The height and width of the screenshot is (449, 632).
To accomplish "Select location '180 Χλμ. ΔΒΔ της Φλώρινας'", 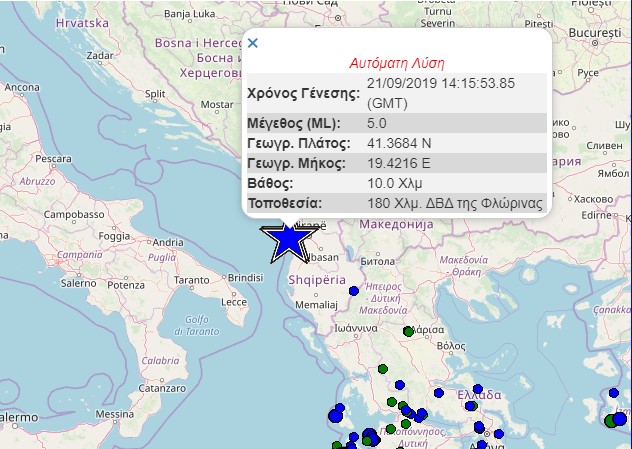I will (455, 203).
